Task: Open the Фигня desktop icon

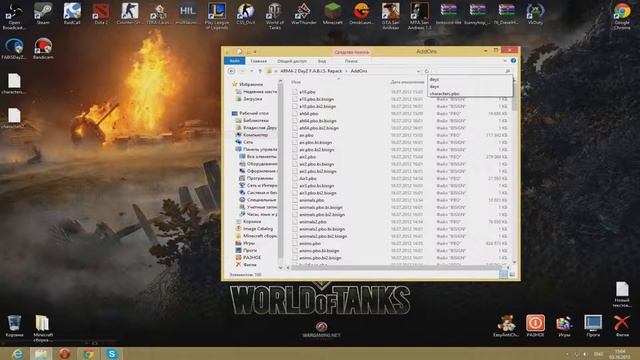Action: pos(622,325)
